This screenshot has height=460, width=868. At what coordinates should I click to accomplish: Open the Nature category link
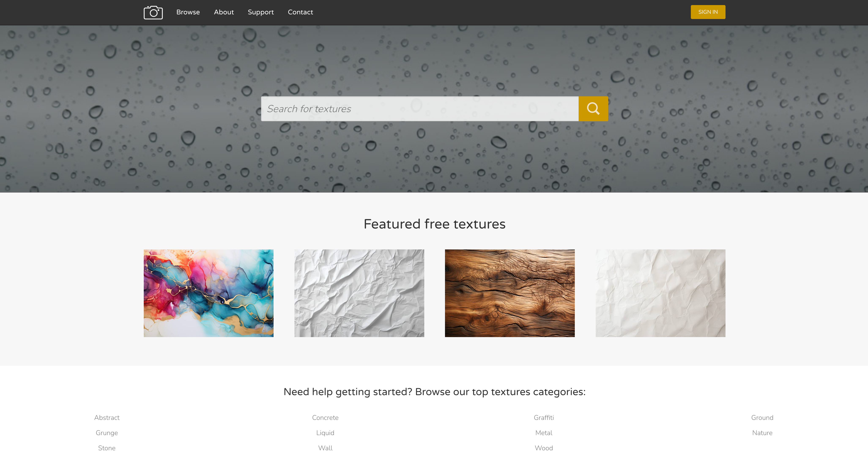(x=762, y=433)
